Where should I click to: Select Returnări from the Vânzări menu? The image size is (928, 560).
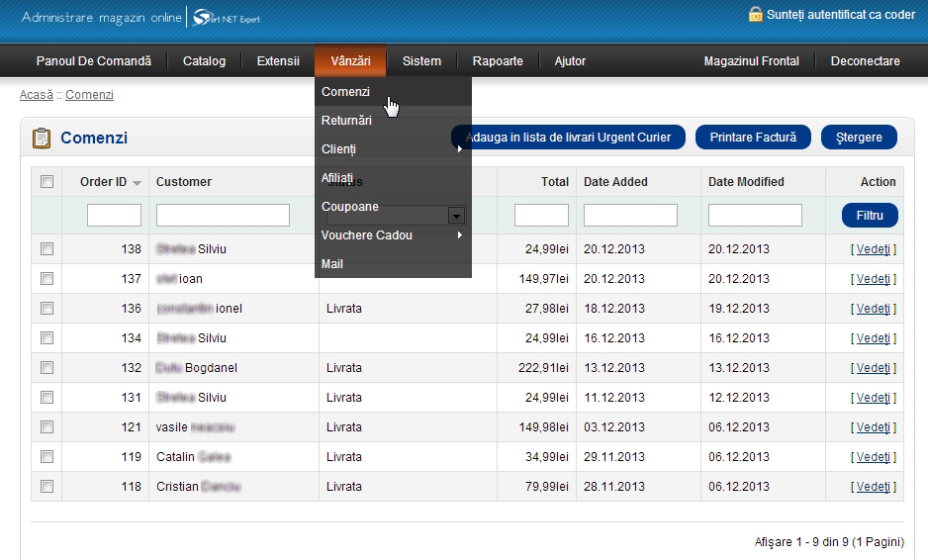(346, 121)
